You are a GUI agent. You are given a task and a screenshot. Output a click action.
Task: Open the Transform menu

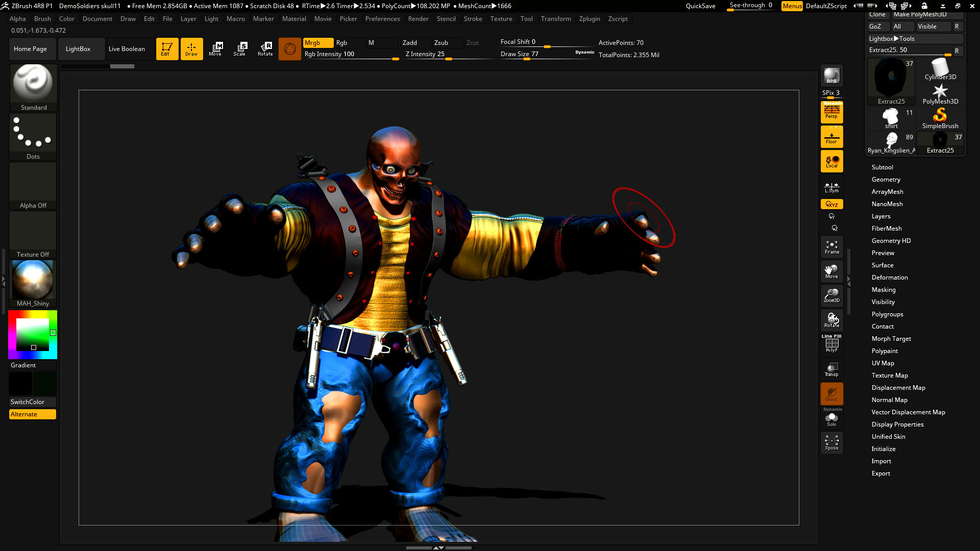click(x=556, y=19)
